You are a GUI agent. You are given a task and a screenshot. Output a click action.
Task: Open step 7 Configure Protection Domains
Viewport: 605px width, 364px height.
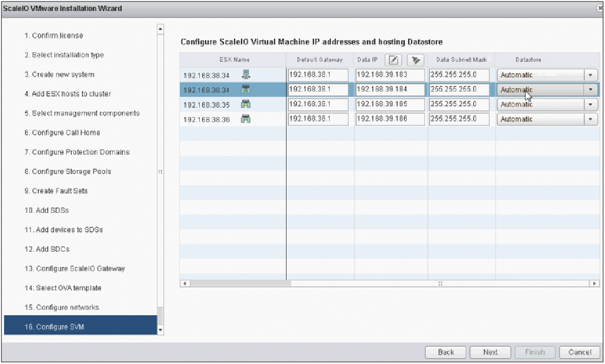click(x=77, y=152)
